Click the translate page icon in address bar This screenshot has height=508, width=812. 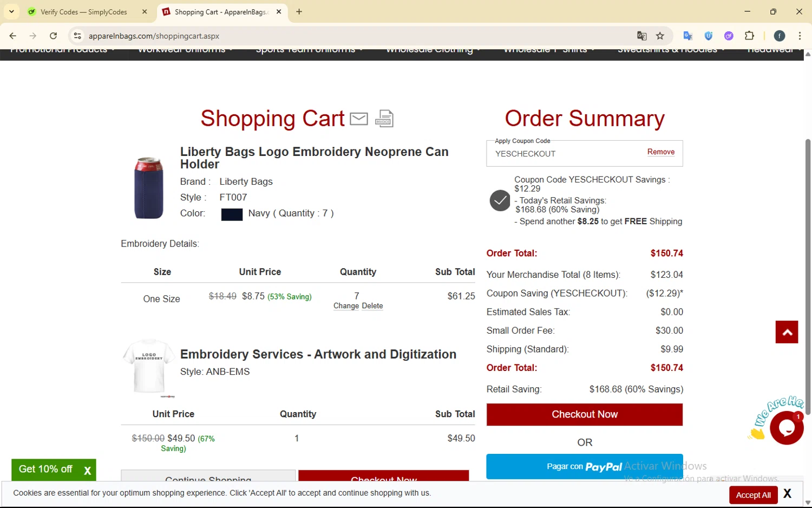(642, 36)
